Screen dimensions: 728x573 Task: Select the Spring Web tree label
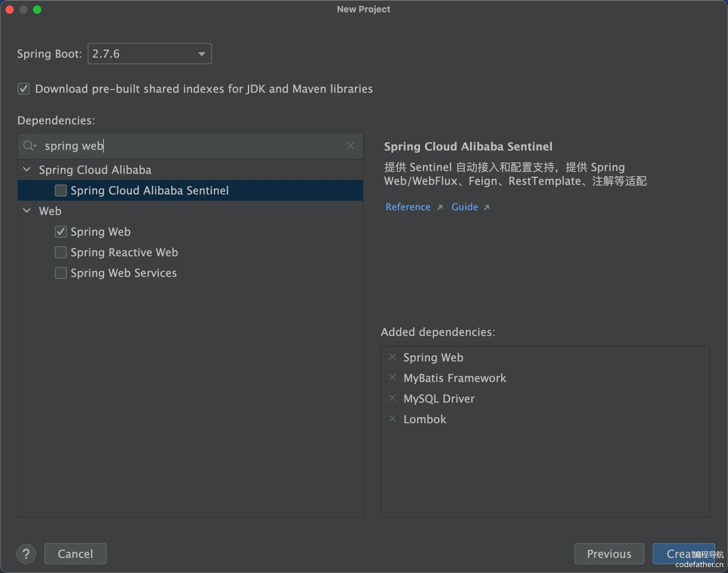pos(101,232)
